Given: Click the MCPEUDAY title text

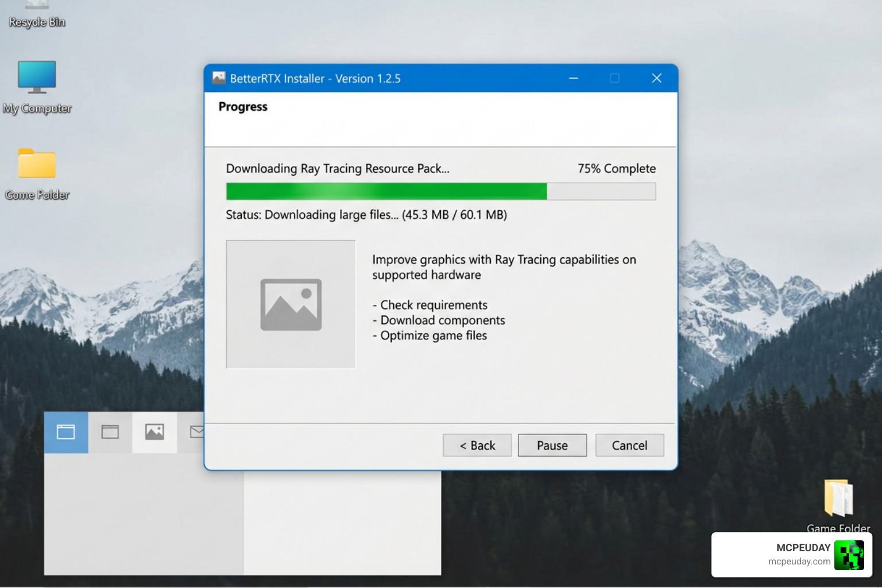Looking at the screenshot, I should pos(803,548).
